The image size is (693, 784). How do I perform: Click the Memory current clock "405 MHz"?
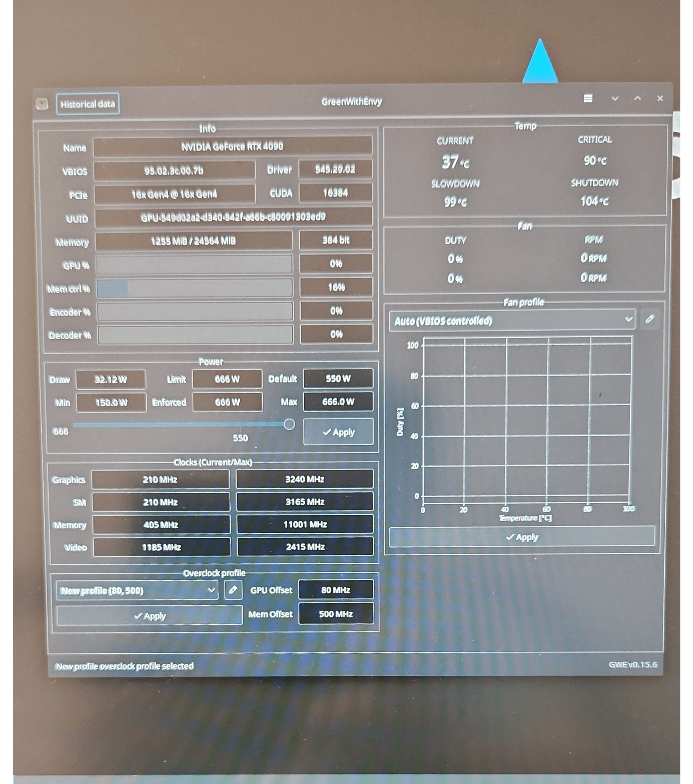161,525
